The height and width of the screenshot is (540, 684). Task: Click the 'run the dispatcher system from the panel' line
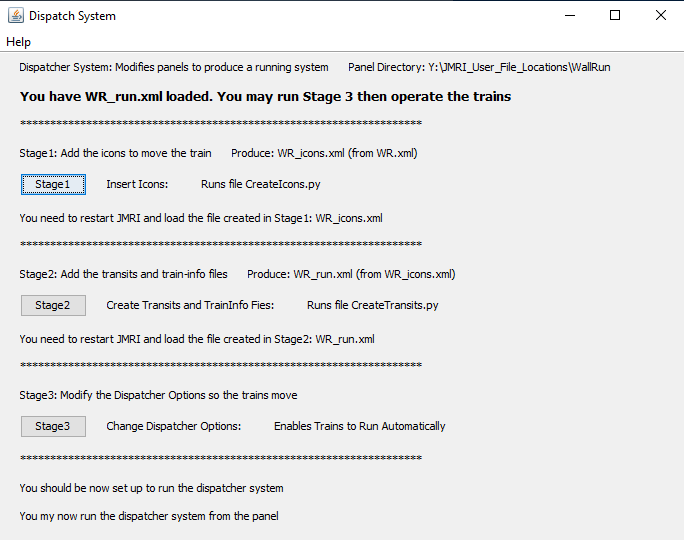[148, 516]
